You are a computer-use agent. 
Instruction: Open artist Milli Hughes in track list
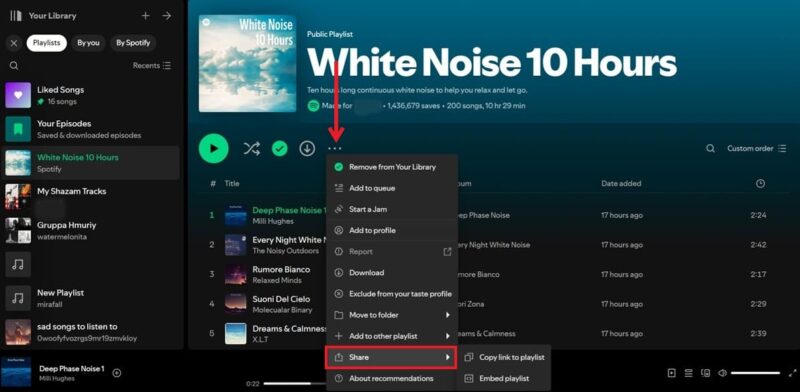tap(273, 221)
